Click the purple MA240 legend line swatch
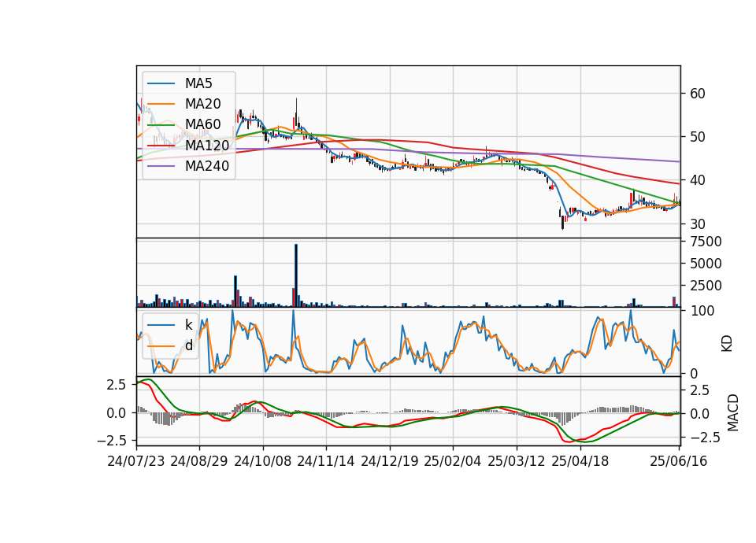This screenshot has height=543, width=756. 161,166
